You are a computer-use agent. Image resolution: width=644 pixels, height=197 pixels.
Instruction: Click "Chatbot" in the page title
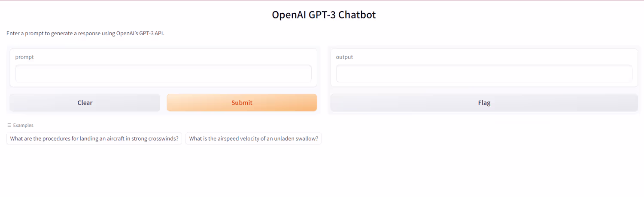pyautogui.click(x=357, y=15)
